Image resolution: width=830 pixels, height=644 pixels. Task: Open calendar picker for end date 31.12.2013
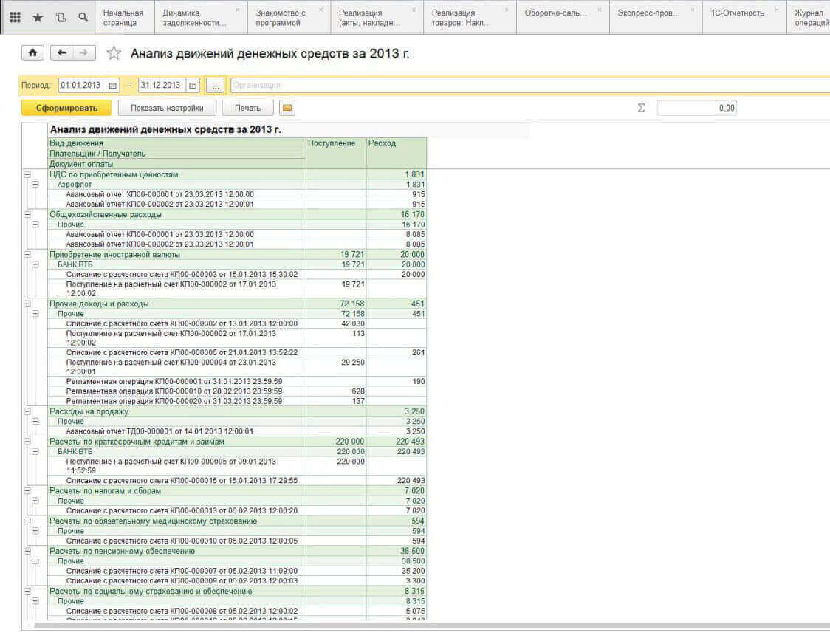pyautogui.click(x=193, y=86)
